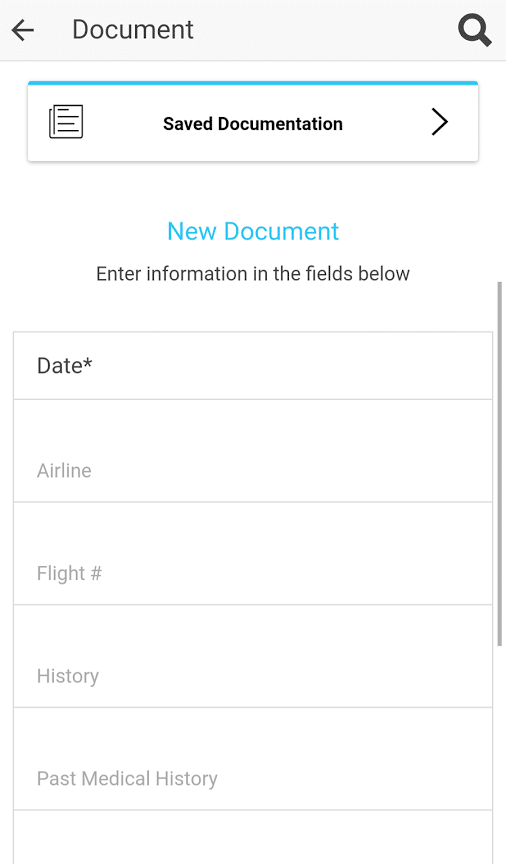Click the blue accent bar atop the Saved Documentation card

click(x=253, y=83)
